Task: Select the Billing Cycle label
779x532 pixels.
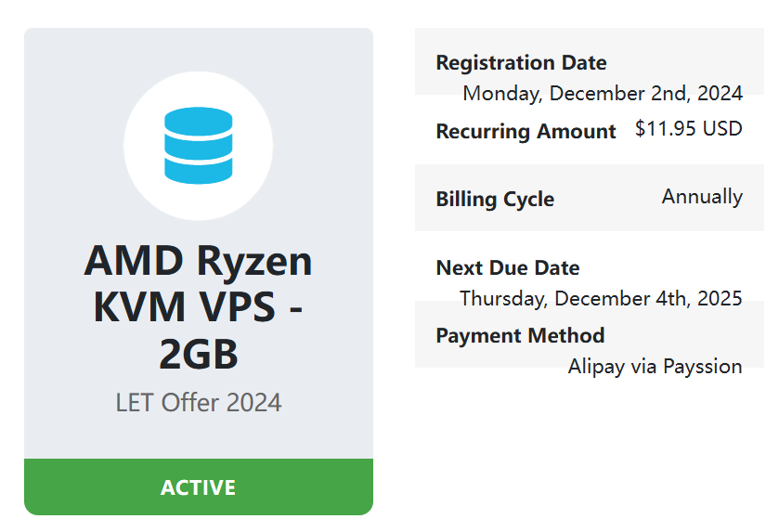Action: (495, 200)
